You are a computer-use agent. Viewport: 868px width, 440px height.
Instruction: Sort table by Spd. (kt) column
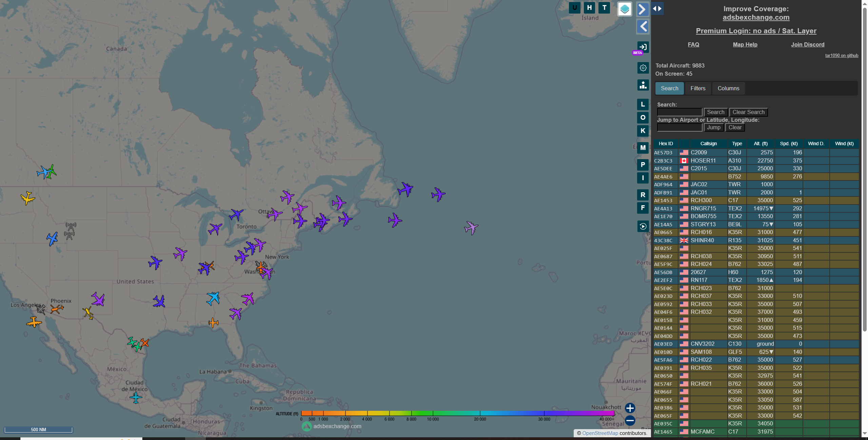pyautogui.click(x=789, y=144)
